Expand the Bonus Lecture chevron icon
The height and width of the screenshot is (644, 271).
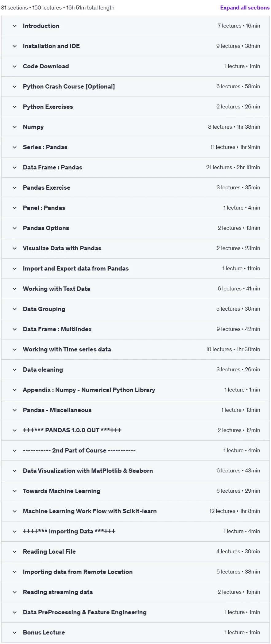[x=14, y=633]
